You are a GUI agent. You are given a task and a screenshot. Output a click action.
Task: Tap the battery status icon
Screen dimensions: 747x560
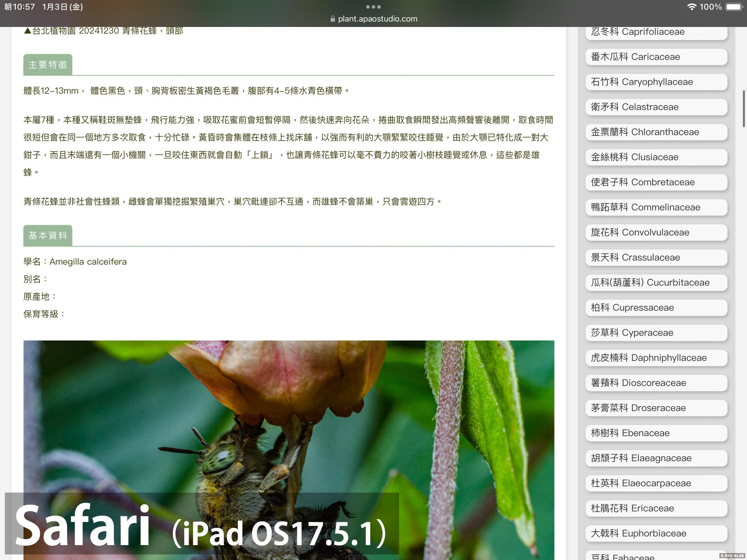click(x=734, y=7)
